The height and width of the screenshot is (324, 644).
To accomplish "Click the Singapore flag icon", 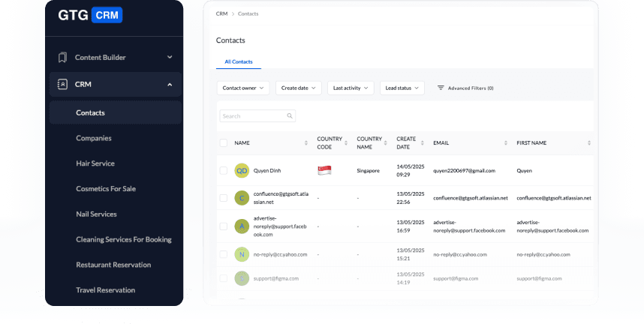I will pyautogui.click(x=324, y=170).
